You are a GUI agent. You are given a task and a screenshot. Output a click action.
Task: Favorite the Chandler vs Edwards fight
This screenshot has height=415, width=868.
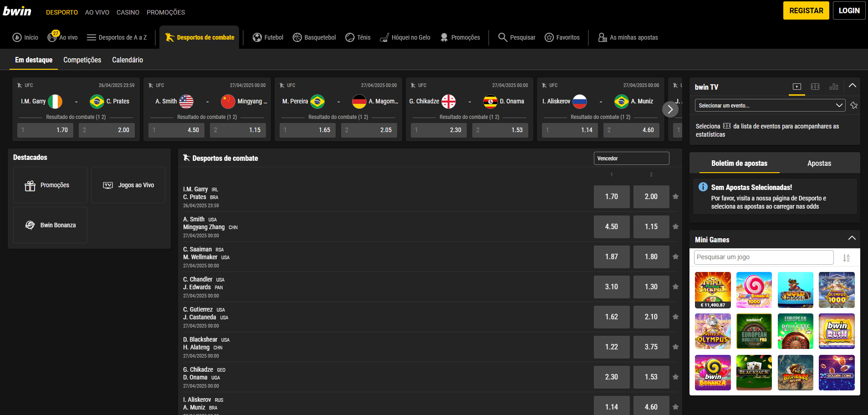tap(676, 287)
